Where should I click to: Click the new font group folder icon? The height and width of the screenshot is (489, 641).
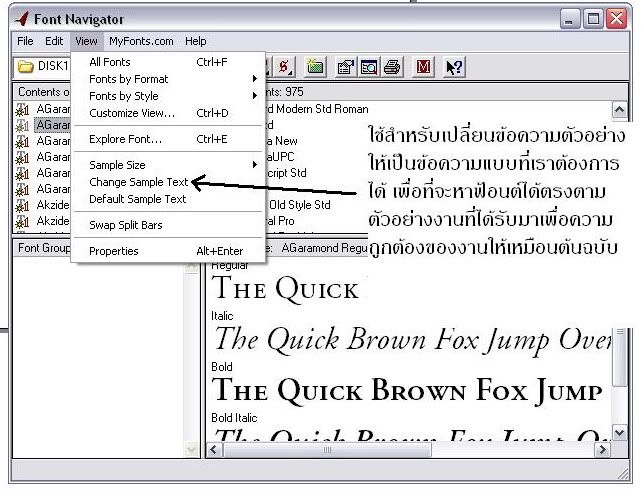tap(315, 67)
